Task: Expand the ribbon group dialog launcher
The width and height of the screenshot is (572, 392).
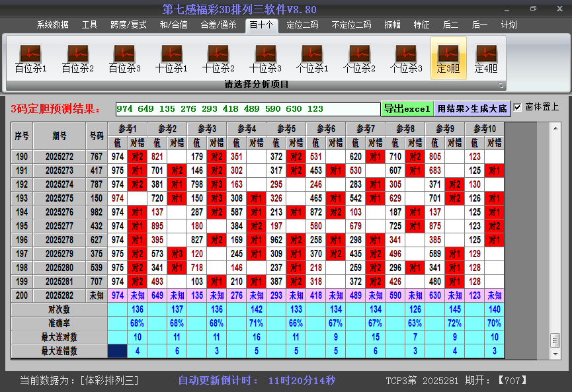Action: point(501,85)
